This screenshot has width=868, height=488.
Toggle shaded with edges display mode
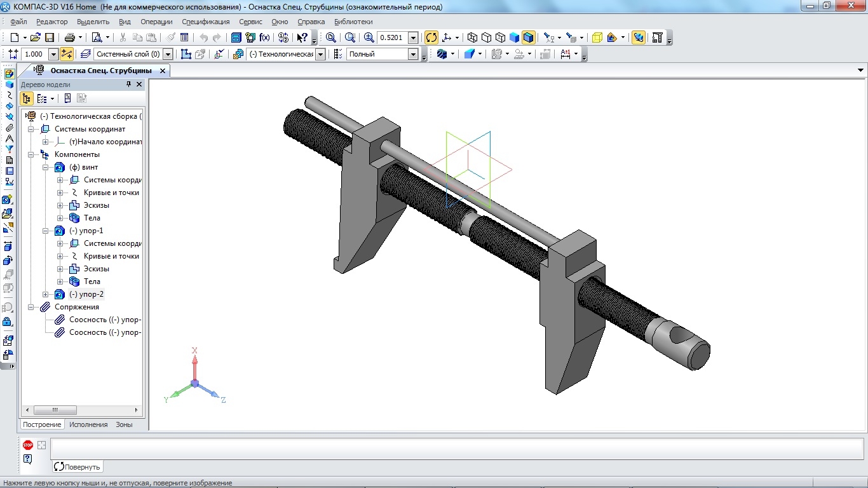coord(529,37)
